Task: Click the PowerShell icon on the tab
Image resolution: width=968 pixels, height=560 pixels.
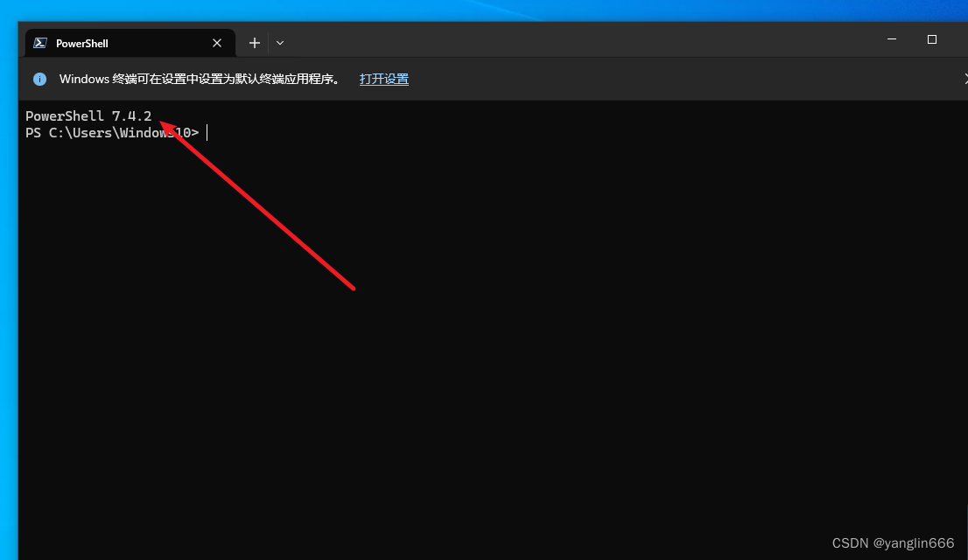Action: pos(40,43)
